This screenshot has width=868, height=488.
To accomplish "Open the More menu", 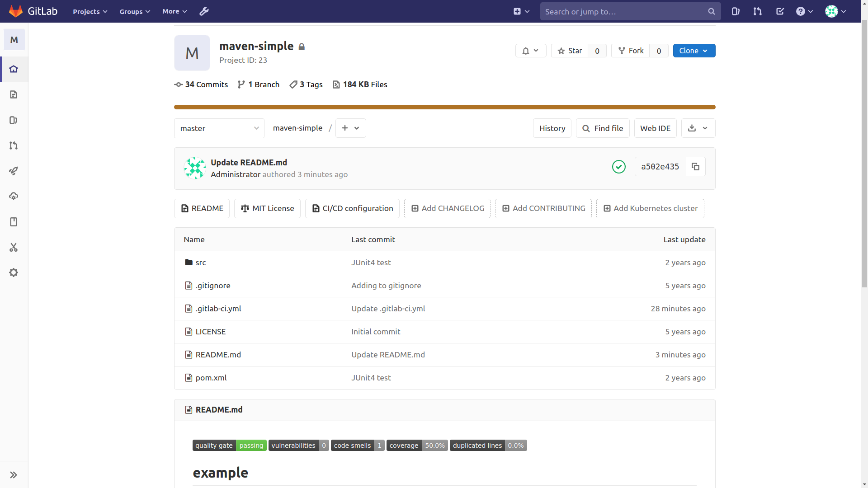I will click(x=175, y=11).
